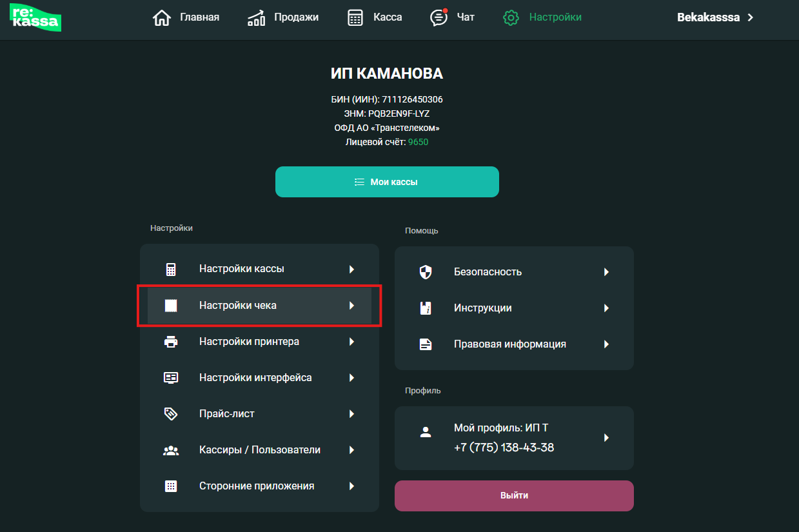This screenshot has height=532, width=799.
Task: Expand arrow for Настройки интерфейса
Action: coord(351,378)
